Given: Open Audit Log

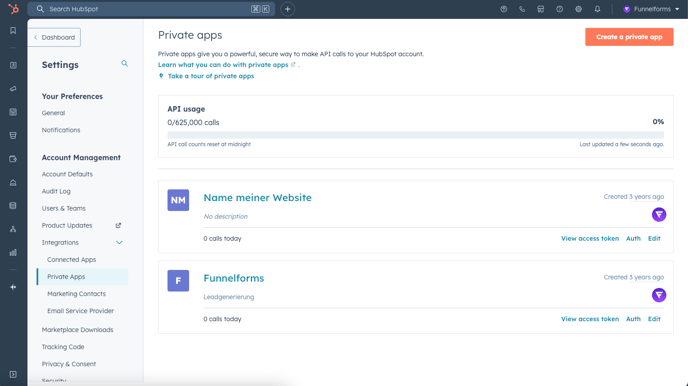Looking at the screenshot, I should pyautogui.click(x=56, y=191).
